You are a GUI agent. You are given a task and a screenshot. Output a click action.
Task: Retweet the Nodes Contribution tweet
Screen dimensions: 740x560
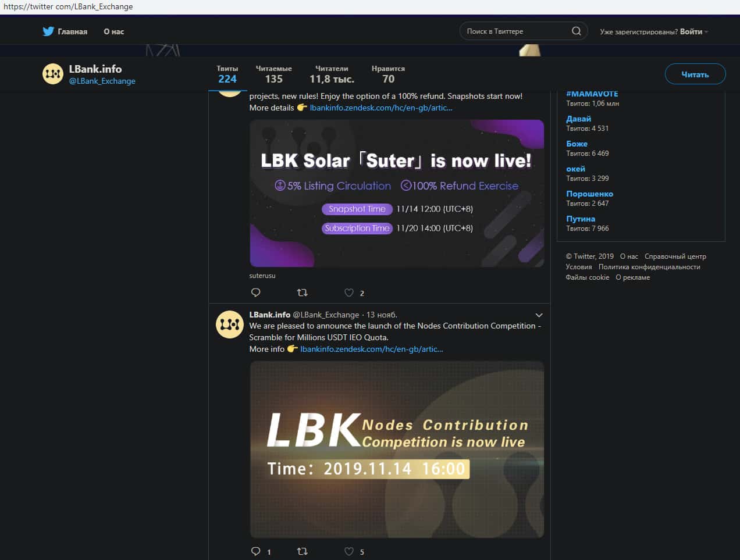click(x=303, y=551)
